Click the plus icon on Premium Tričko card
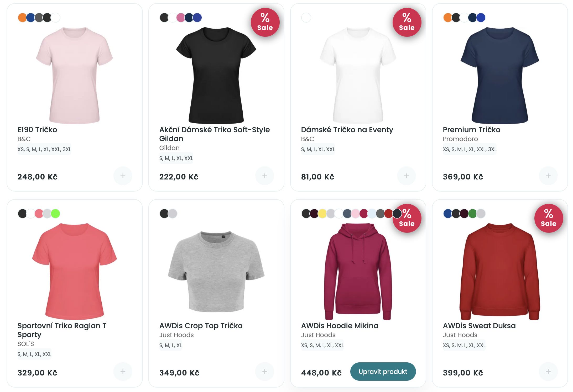This screenshot has width=573, height=392. pos(548,176)
